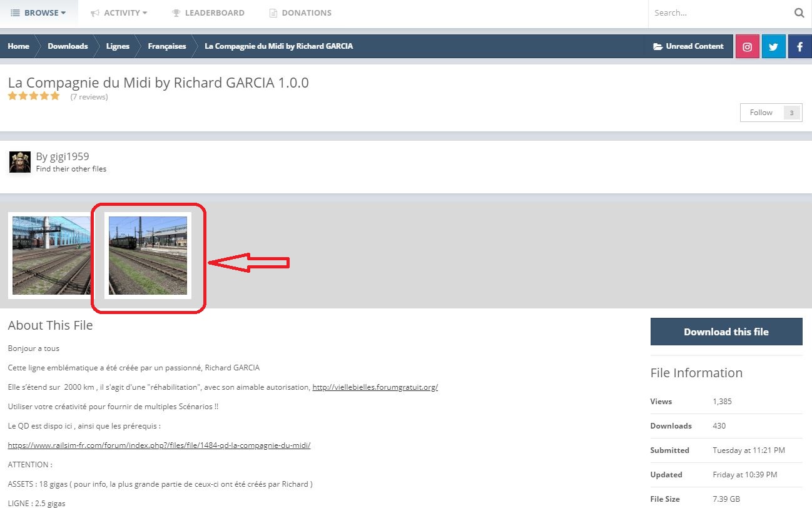Expand the Activity dropdown menu
812x508 pixels.
[119, 13]
